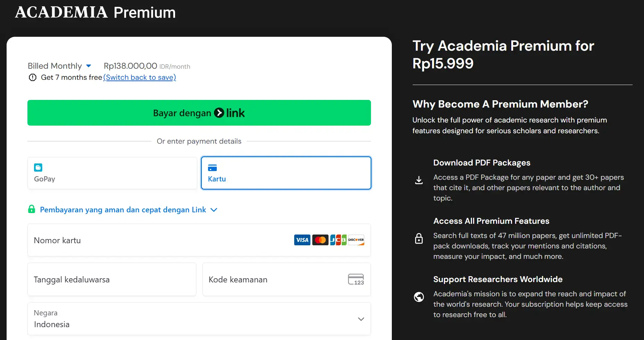This screenshot has width=644, height=340.
Task: Click the JCB card logo
Action: [338, 240]
